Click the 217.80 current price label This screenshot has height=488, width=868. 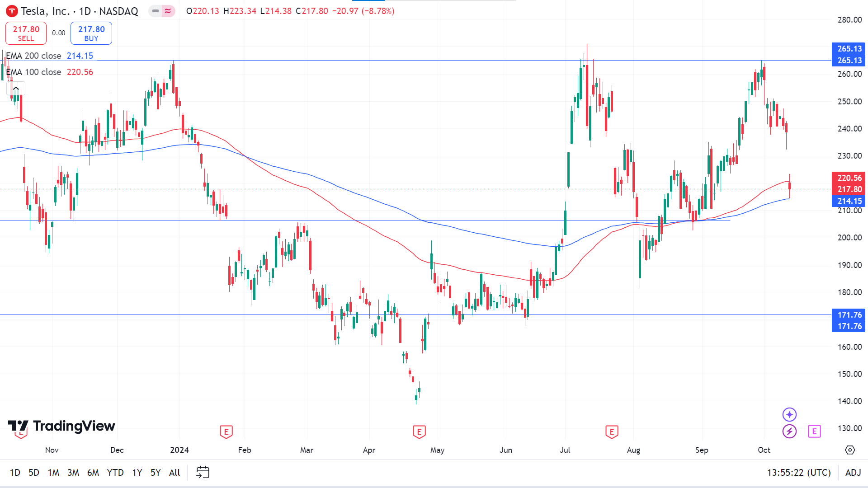tap(849, 189)
